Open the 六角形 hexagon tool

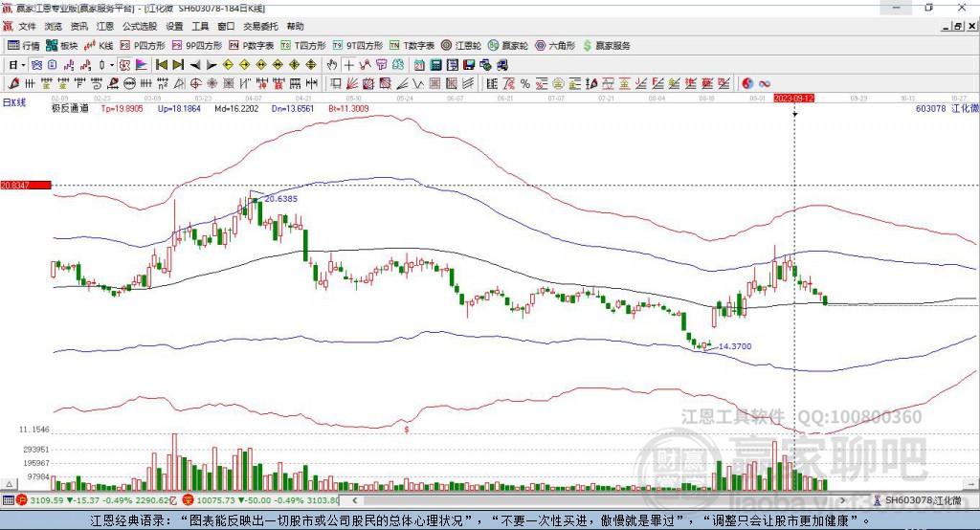555,46
